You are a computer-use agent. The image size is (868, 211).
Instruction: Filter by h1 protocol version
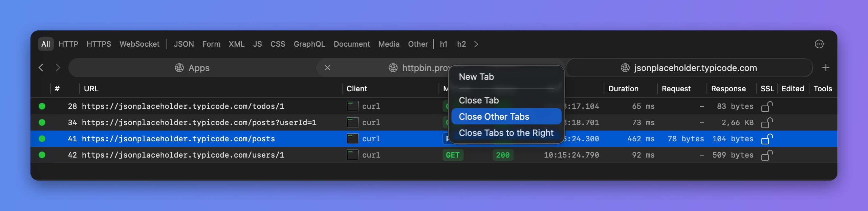(443, 44)
